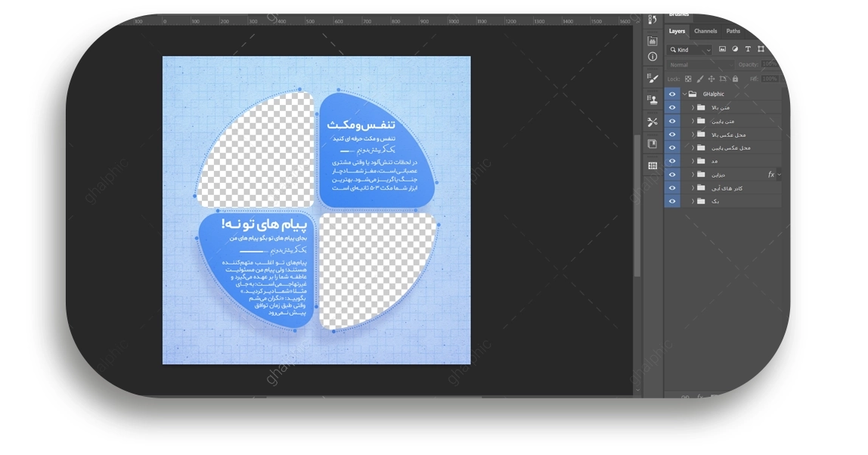This screenshot has width=868, height=455.
Task: Click the Opacity value field
Action: [x=770, y=64]
